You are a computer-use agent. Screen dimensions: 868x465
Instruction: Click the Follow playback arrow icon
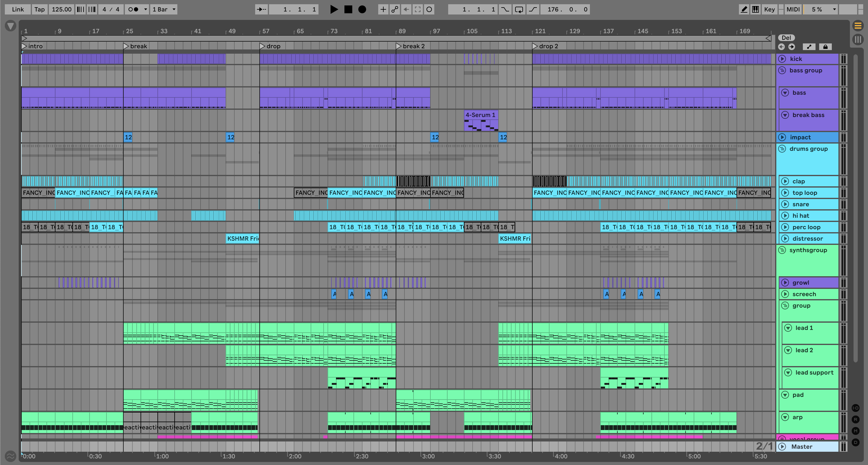(x=261, y=9)
